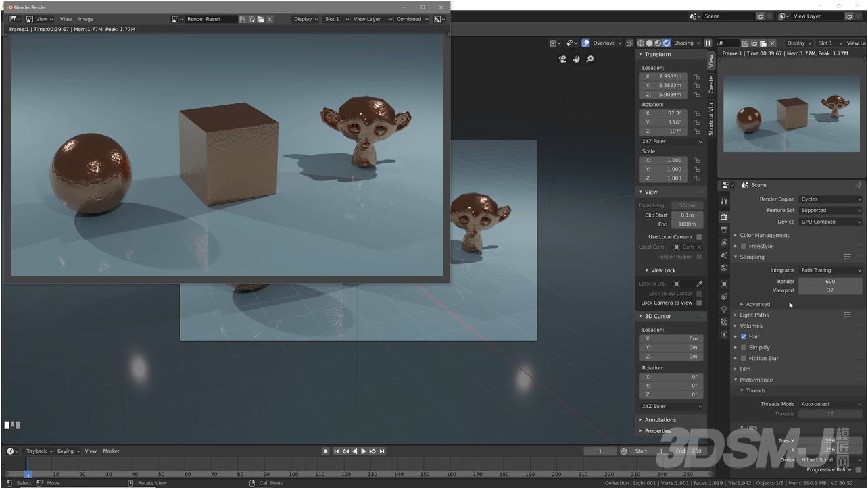Screen dimensions: 868x489
Task: Pause viewport render preview
Action: (x=708, y=43)
